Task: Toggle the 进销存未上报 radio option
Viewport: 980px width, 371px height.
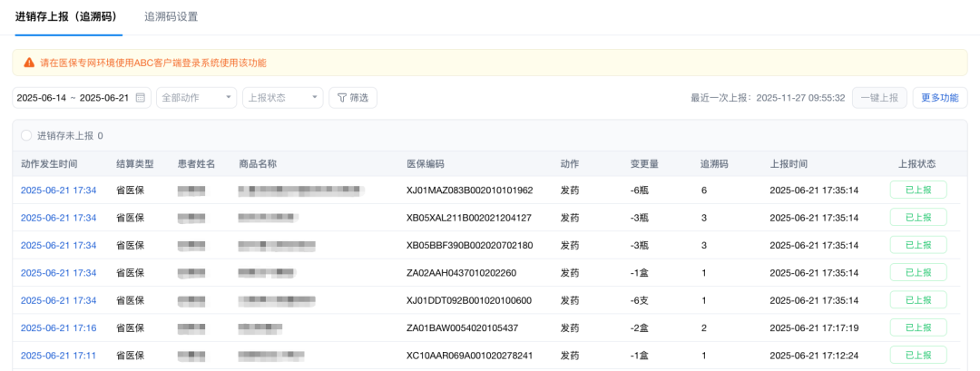Action: tap(26, 136)
